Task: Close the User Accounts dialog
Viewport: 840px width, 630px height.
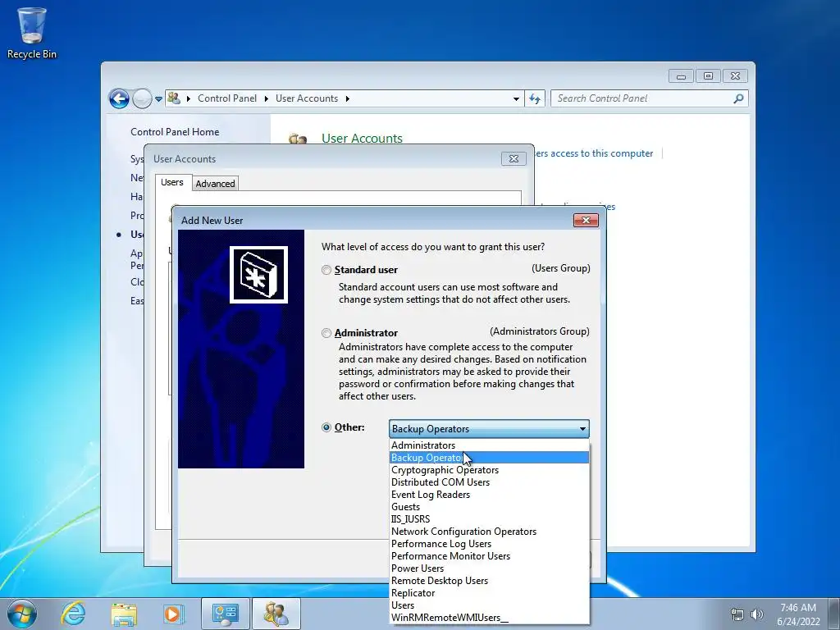Action: (x=514, y=158)
